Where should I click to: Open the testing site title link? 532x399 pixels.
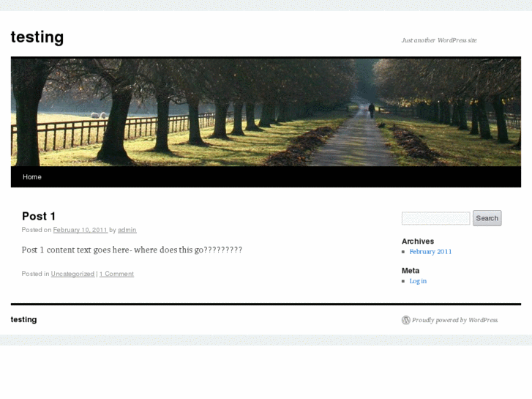click(37, 37)
